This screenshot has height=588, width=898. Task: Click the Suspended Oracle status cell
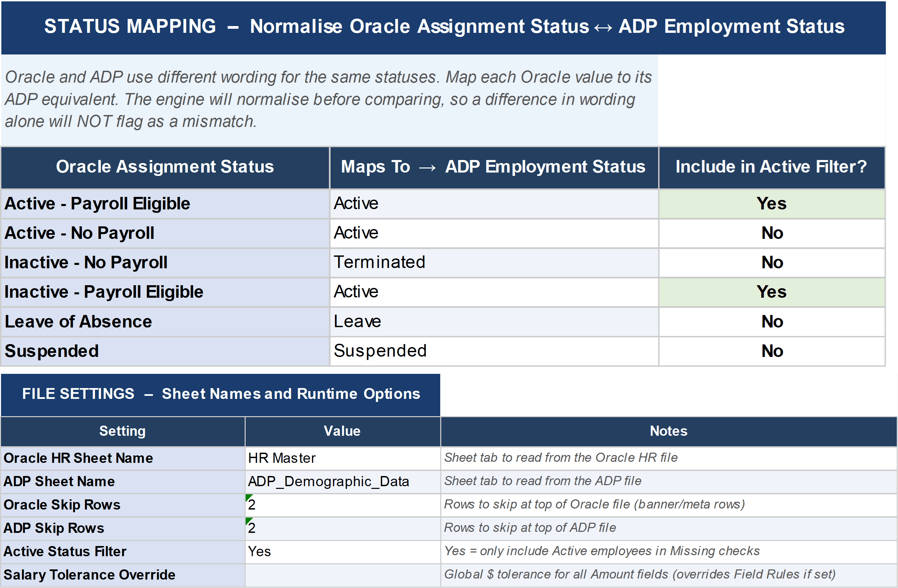click(165, 351)
